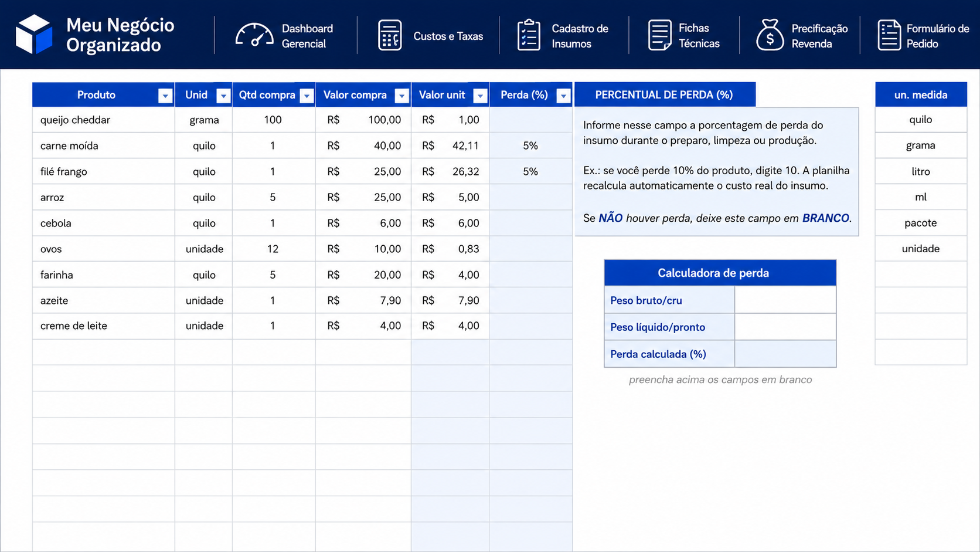Image resolution: width=980 pixels, height=552 pixels.
Task: Click the "grama" unit of queijo cheddar
Action: click(x=204, y=120)
